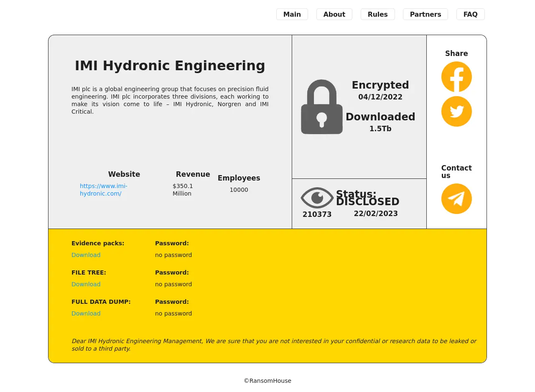The image size is (535, 392).
Task: Click the Telegram contact icon
Action: 456,199
